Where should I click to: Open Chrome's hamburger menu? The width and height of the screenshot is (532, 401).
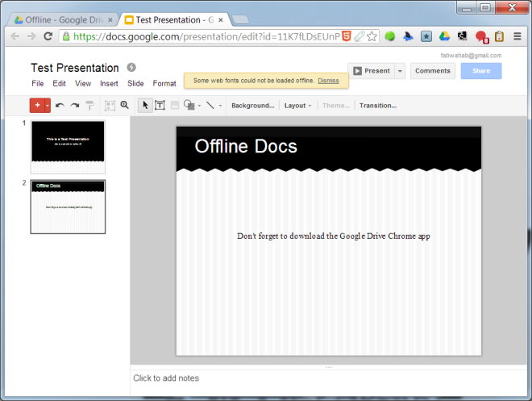click(517, 36)
